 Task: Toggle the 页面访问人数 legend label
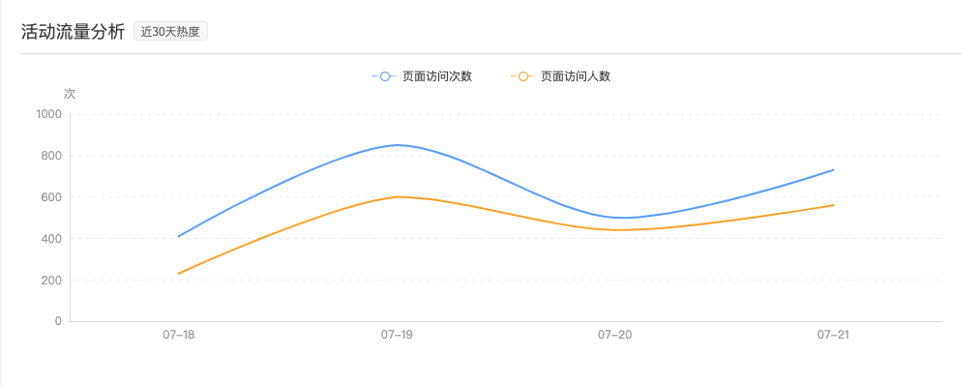point(575,76)
